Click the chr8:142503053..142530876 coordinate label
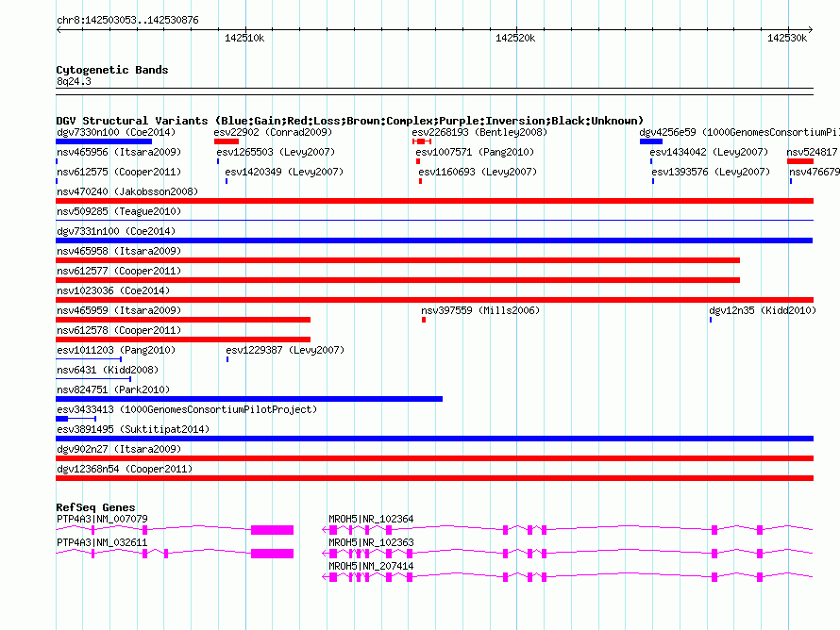The width and height of the screenshot is (840, 630). (127, 21)
